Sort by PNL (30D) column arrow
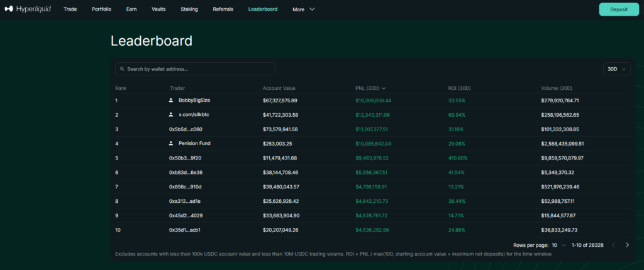The width and height of the screenshot is (644, 270). (384, 88)
